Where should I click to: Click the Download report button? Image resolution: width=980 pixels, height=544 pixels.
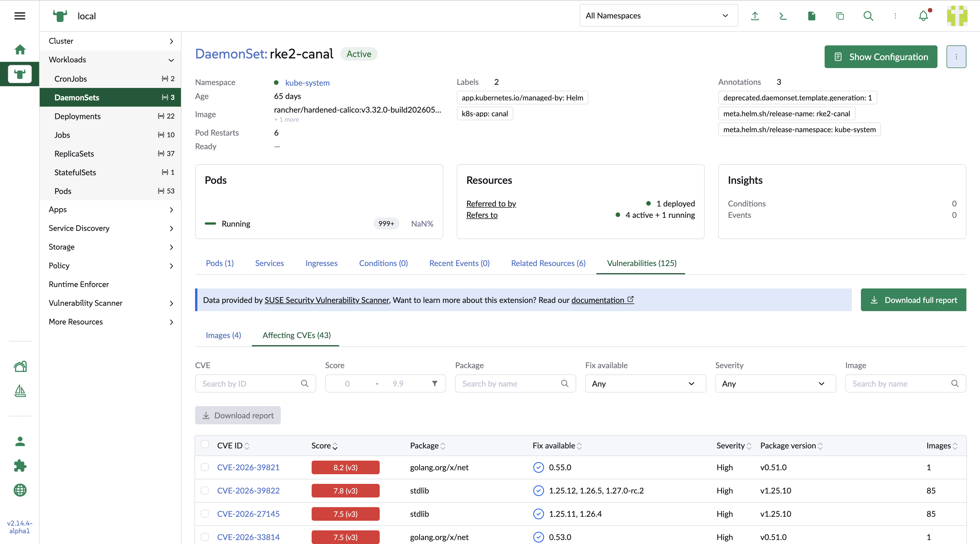[x=238, y=416]
